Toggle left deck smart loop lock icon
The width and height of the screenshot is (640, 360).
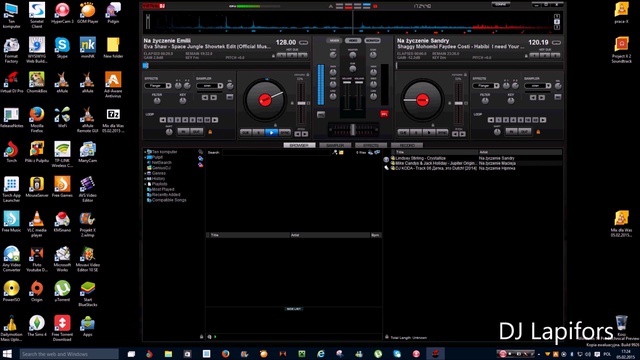point(210,132)
